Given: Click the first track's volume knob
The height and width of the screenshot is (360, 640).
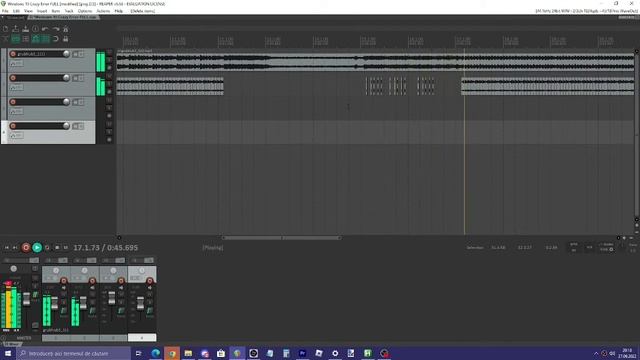Looking at the screenshot, I should coord(66,54).
